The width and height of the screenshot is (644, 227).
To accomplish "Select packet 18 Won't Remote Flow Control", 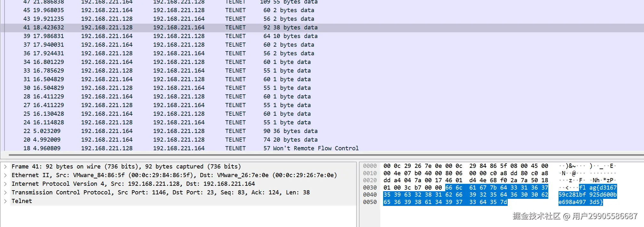I will (322, 148).
